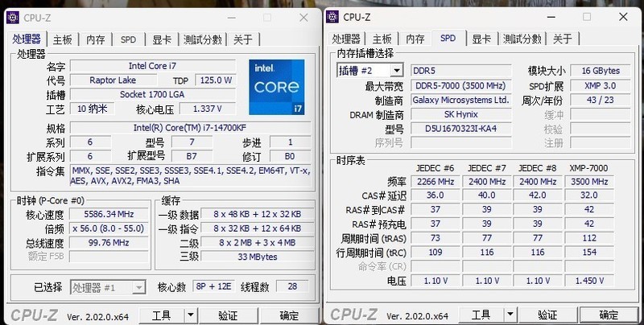Click the 99.76 MHz bus speed value
The width and height of the screenshot is (644, 325).
[x=109, y=242]
